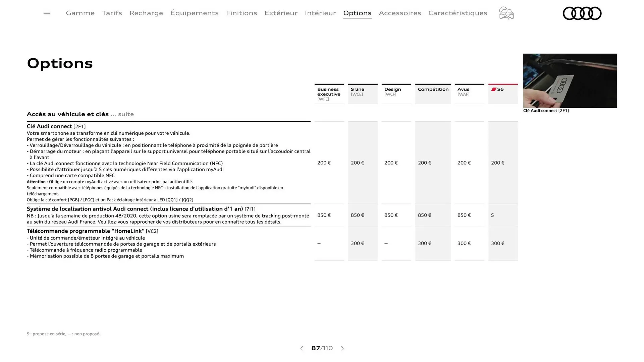Click the Audi rings logo
The height and width of the screenshot is (362, 644).
click(x=582, y=13)
